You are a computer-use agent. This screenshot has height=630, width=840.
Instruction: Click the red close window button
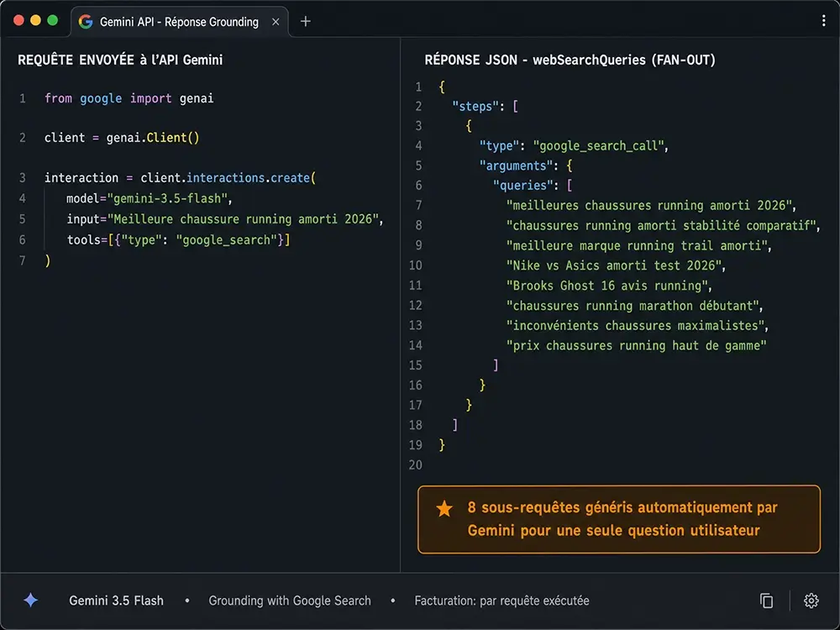pos(18,20)
